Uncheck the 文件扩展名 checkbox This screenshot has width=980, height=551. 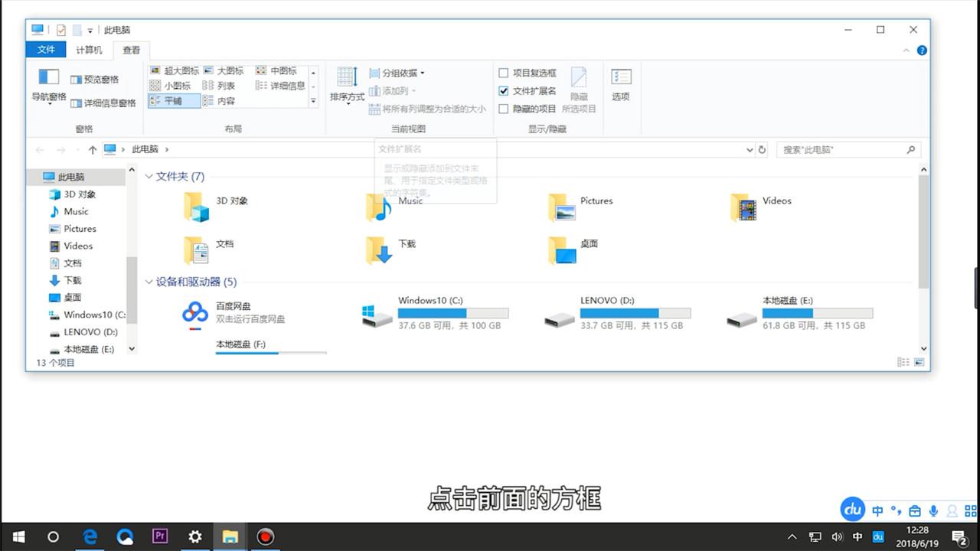504,91
